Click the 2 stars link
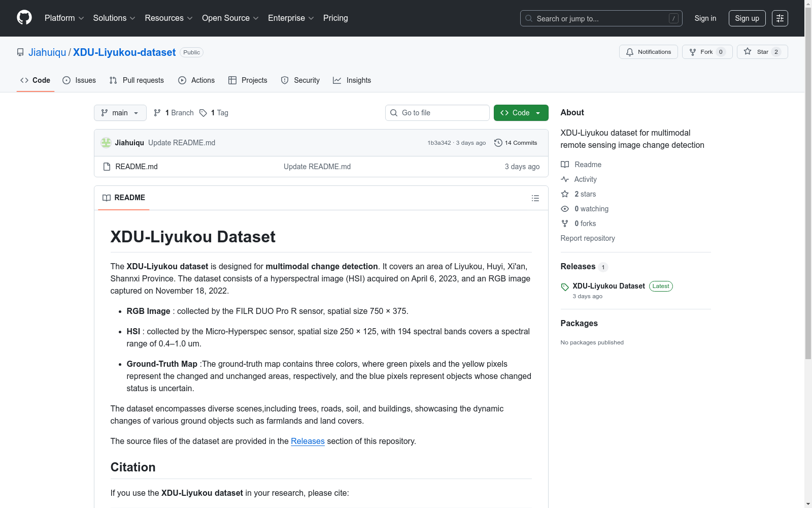This screenshot has width=812, height=508. pyautogui.click(x=585, y=194)
